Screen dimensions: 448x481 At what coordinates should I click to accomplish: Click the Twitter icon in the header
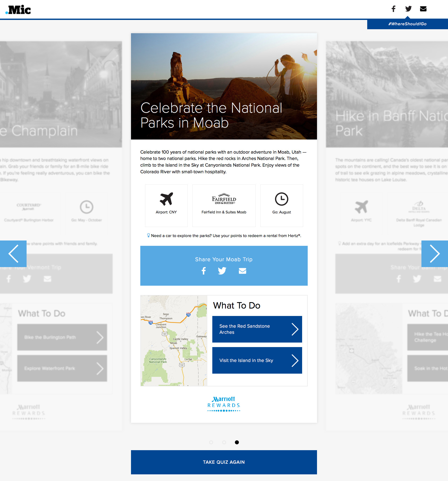pos(408,9)
